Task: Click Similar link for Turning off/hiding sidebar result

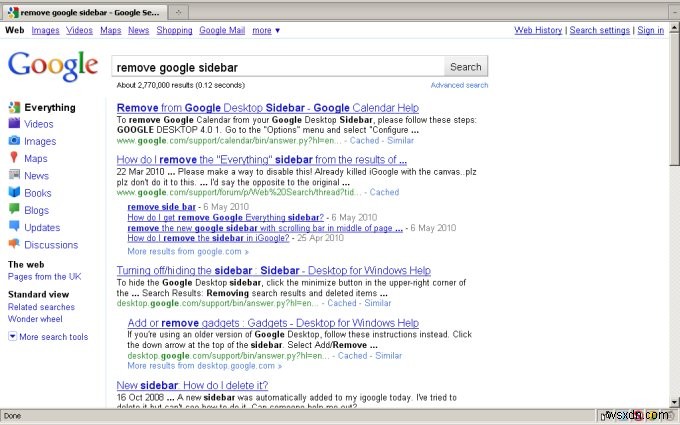Action: point(377,303)
